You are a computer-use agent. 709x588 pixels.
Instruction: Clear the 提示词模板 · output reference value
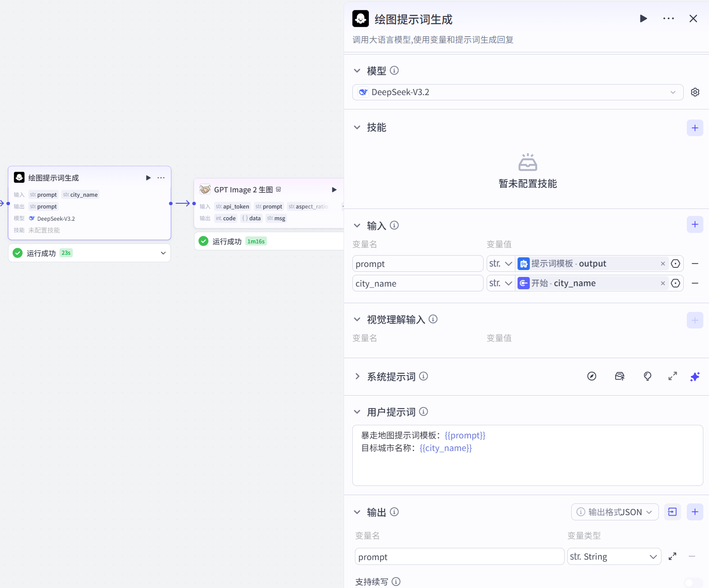point(663,264)
